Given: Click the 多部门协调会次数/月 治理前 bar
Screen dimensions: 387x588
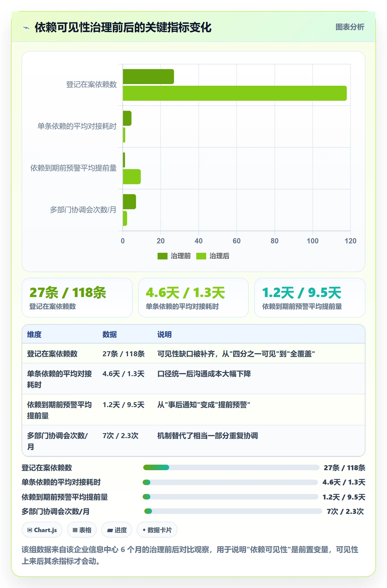Looking at the screenshot, I should (x=129, y=202).
